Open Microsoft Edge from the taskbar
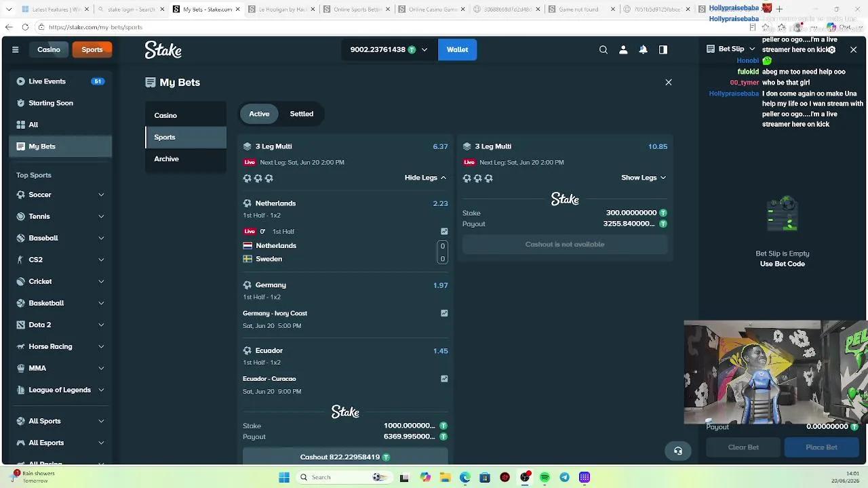The image size is (868, 488). (465, 477)
